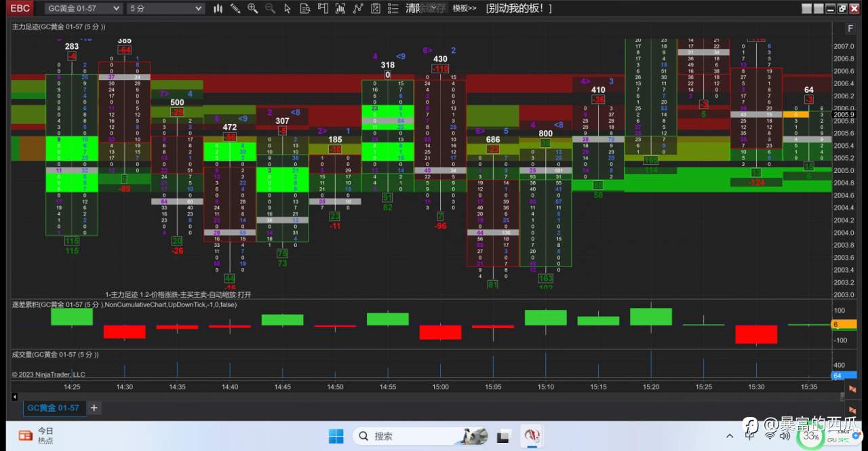Open the strategies icon in toolbar
This screenshot has height=451, width=868.
(x=358, y=8)
